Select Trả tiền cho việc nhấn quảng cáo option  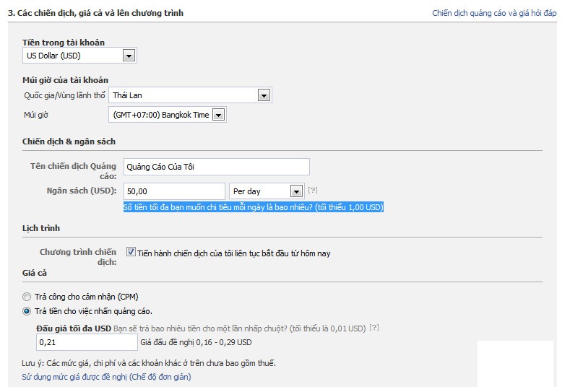[x=27, y=311]
